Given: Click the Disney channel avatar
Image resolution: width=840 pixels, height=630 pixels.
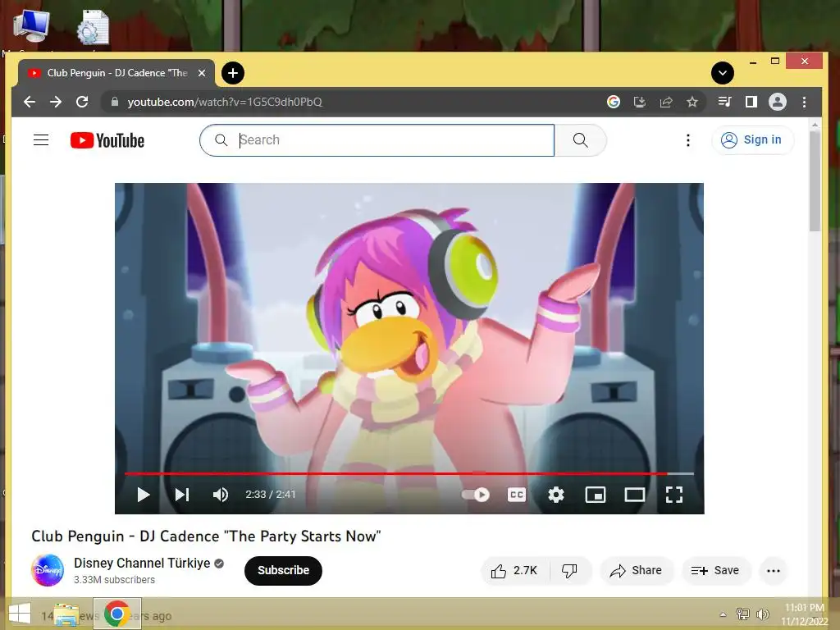Looking at the screenshot, I should click(x=48, y=571).
